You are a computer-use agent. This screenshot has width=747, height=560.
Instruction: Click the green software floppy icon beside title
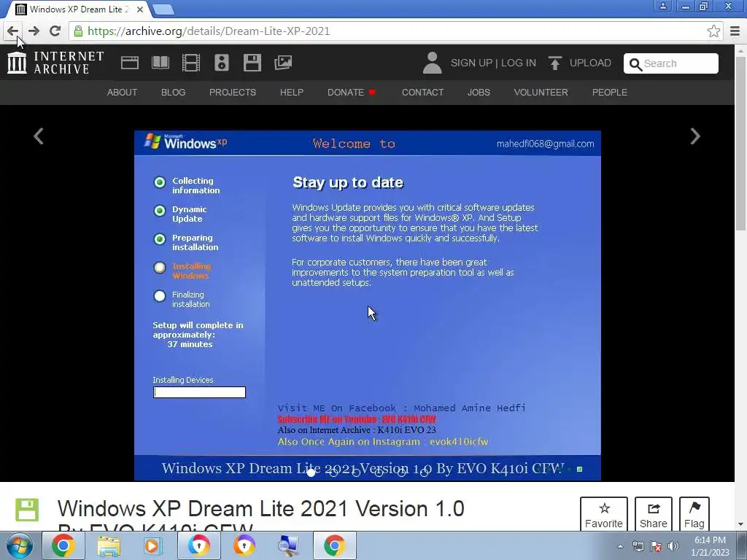click(27, 510)
